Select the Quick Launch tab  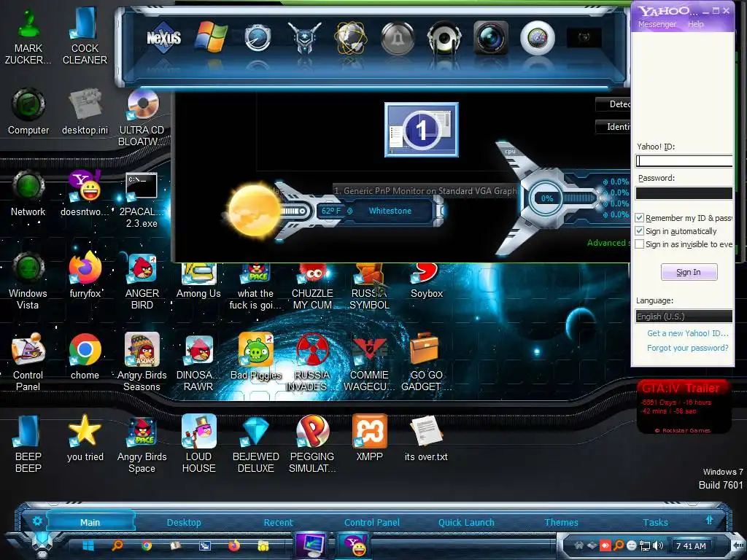pos(466,522)
